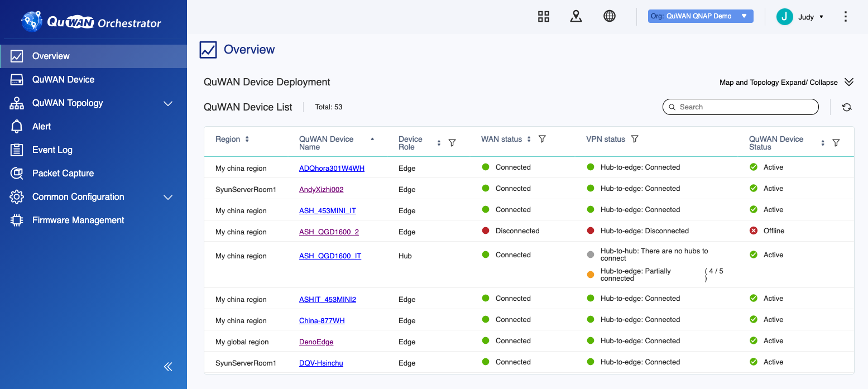The height and width of the screenshot is (389, 868).
Task: Click the Event Log clipboard icon
Action: coord(17,150)
